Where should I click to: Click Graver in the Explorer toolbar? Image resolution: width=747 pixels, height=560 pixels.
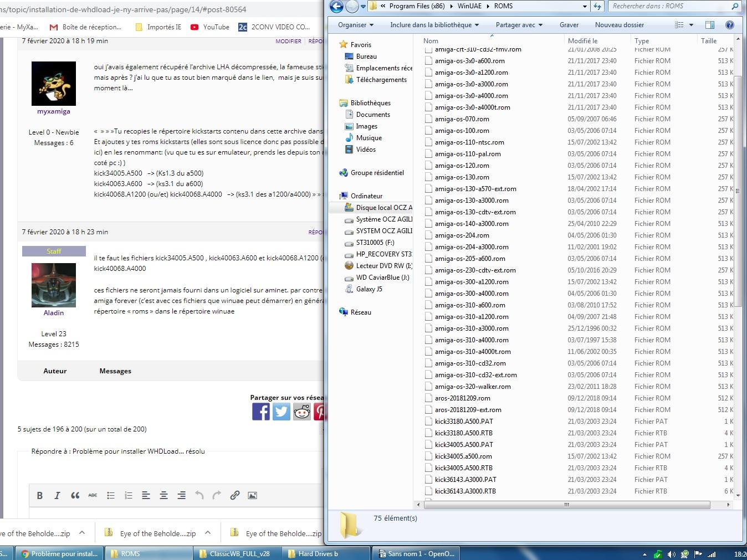coord(569,25)
